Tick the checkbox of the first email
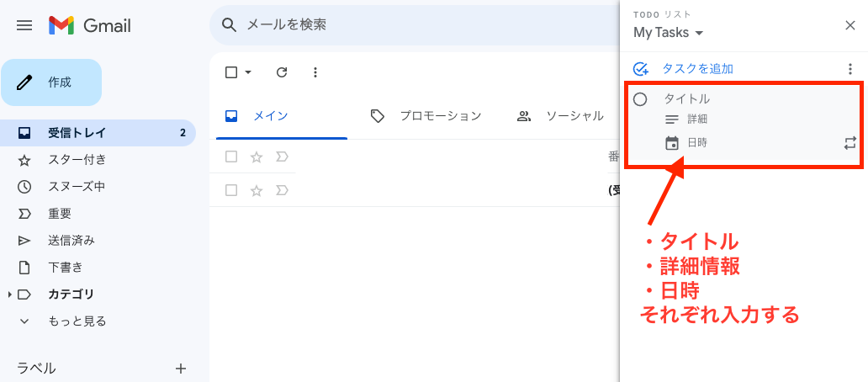The image size is (868, 382). pyautogui.click(x=231, y=157)
